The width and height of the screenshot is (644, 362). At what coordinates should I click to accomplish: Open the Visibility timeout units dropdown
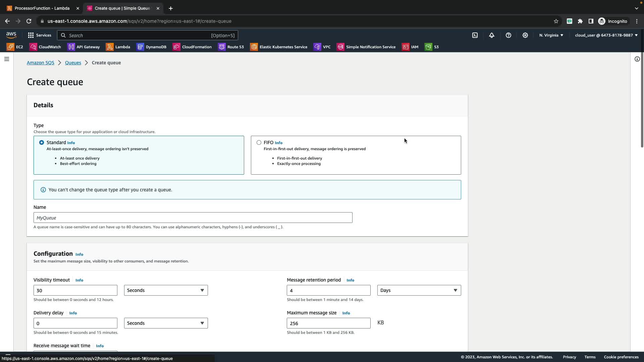click(x=166, y=290)
